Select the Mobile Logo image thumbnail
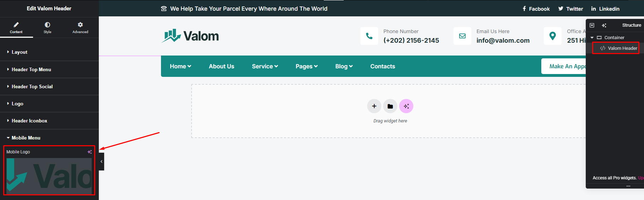The image size is (644, 200). point(49,176)
